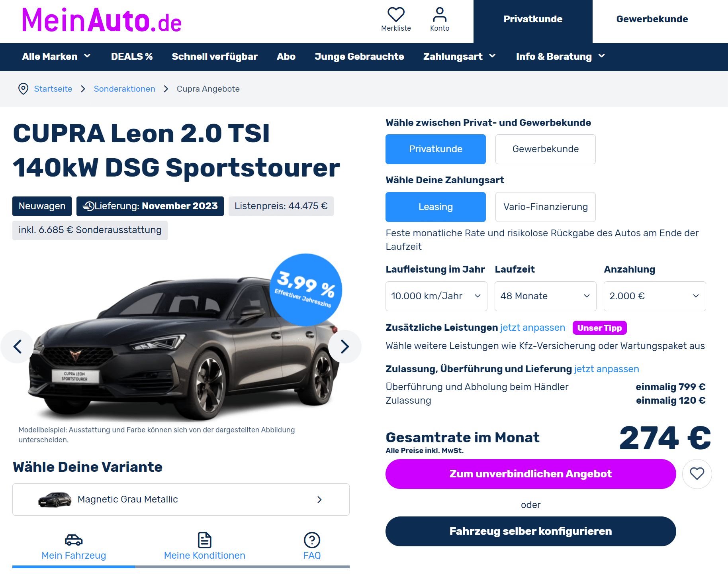Image resolution: width=728 pixels, height=581 pixels.
Task: Click jetzt anpassen beside Zusätzliche Leistungen
Action: [x=532, y=328]
